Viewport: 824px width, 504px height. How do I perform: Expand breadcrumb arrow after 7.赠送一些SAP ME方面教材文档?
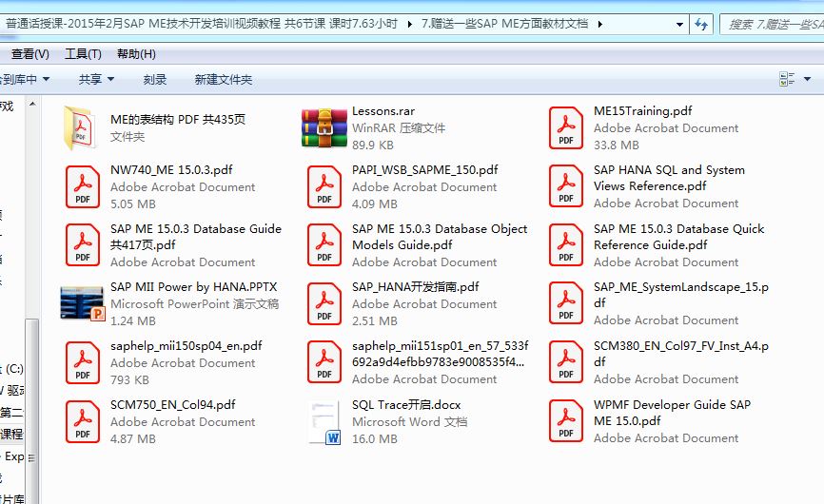click(x=599, y=24)
